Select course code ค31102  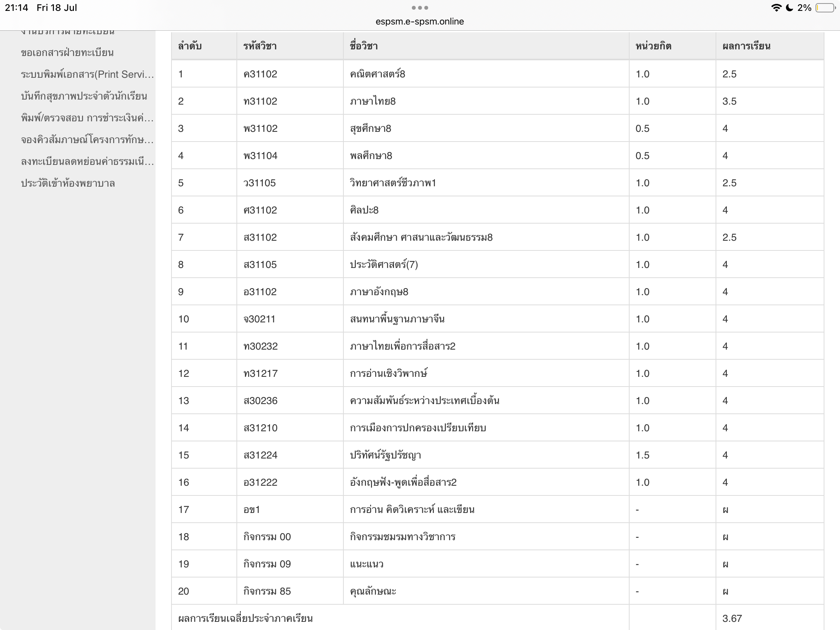click(x=260, y=74)
